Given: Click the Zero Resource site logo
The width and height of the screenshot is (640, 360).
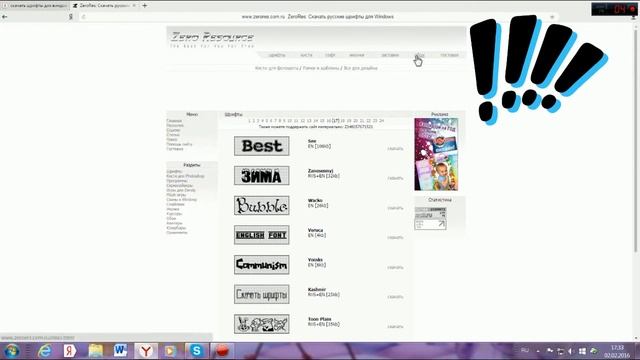Looking at the screenshot, I should (x=212, y=40).
